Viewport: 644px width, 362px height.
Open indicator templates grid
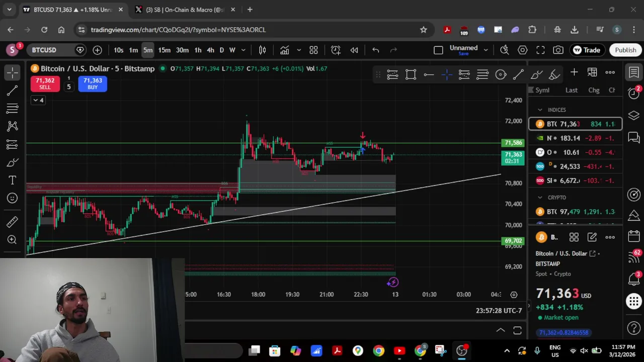click(313, 50)
